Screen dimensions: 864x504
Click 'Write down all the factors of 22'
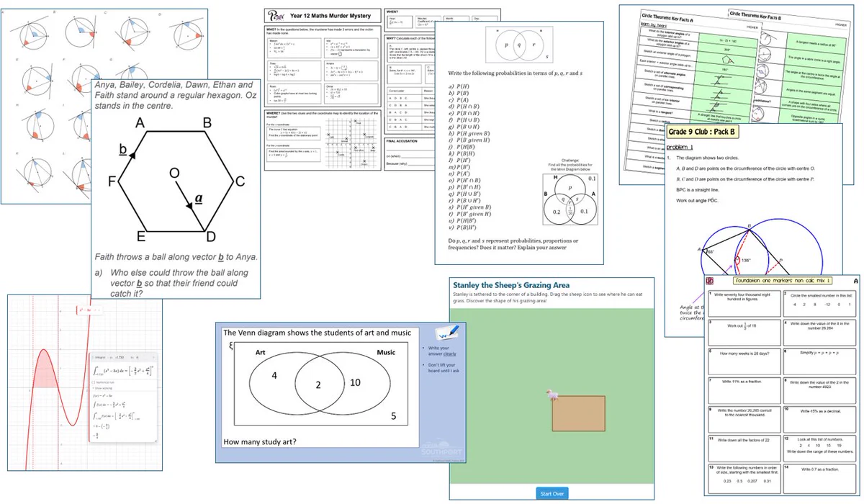click(x=742, y=439)
